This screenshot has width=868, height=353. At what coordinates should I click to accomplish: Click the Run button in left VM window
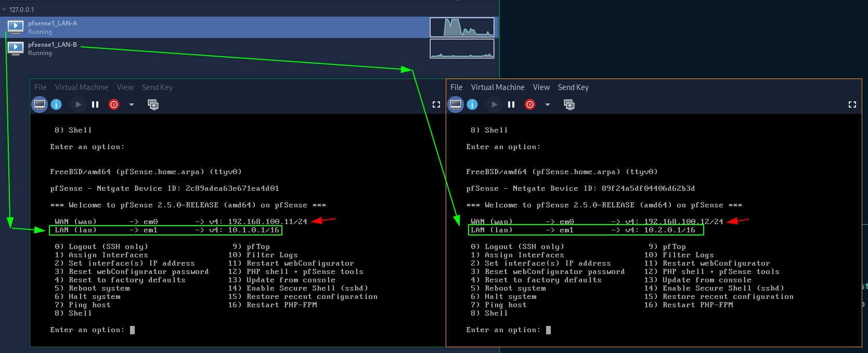(x=78, y=104)
